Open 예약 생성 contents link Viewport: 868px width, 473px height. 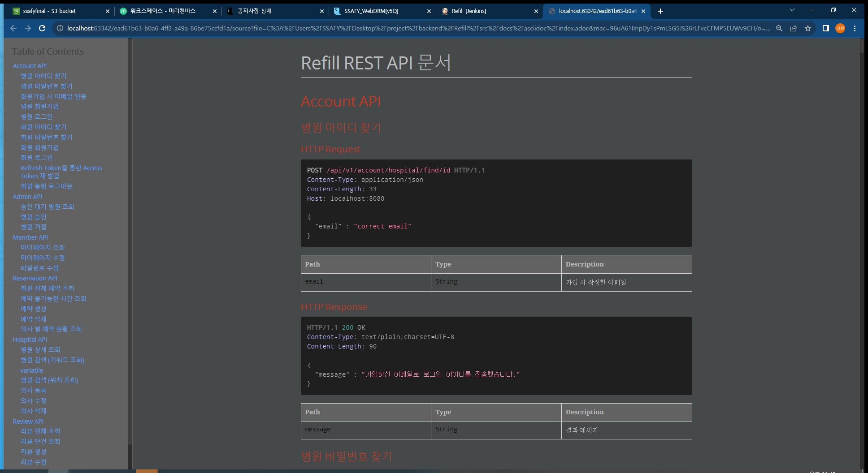(33, 309)
